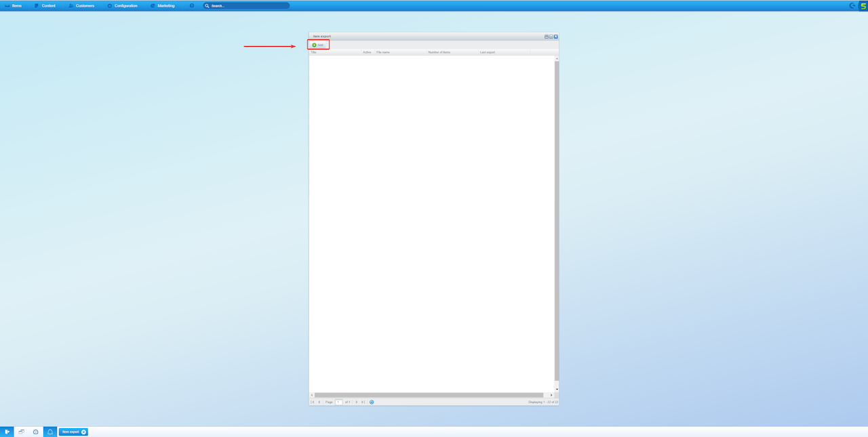
Task: Click the help question mark icon
Action: 192,5
